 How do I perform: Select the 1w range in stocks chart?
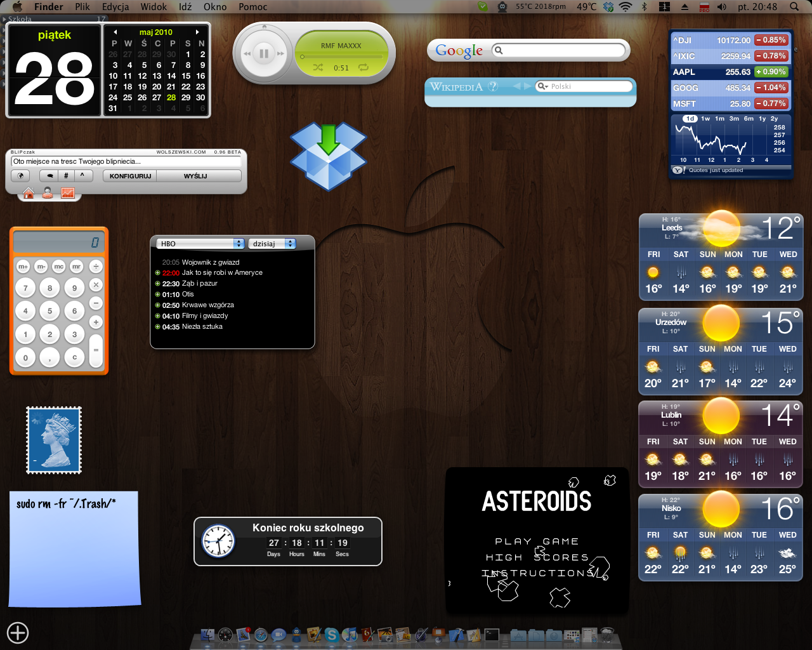pyautogui.click(x=705, y=119)
